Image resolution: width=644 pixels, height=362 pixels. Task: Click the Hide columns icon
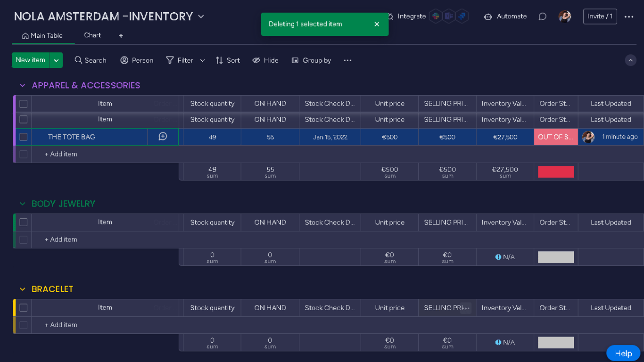click(256, 60)
